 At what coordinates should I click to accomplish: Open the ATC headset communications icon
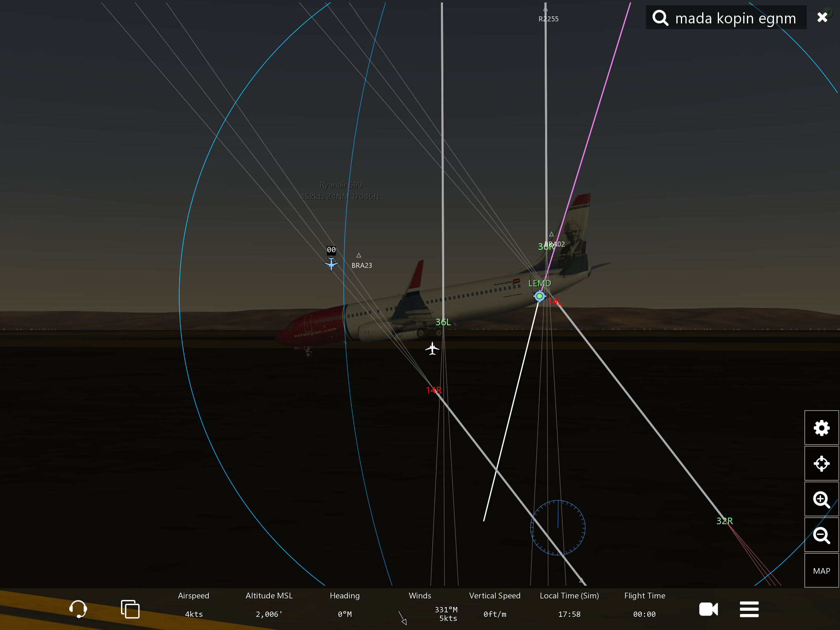click(78, 609)
